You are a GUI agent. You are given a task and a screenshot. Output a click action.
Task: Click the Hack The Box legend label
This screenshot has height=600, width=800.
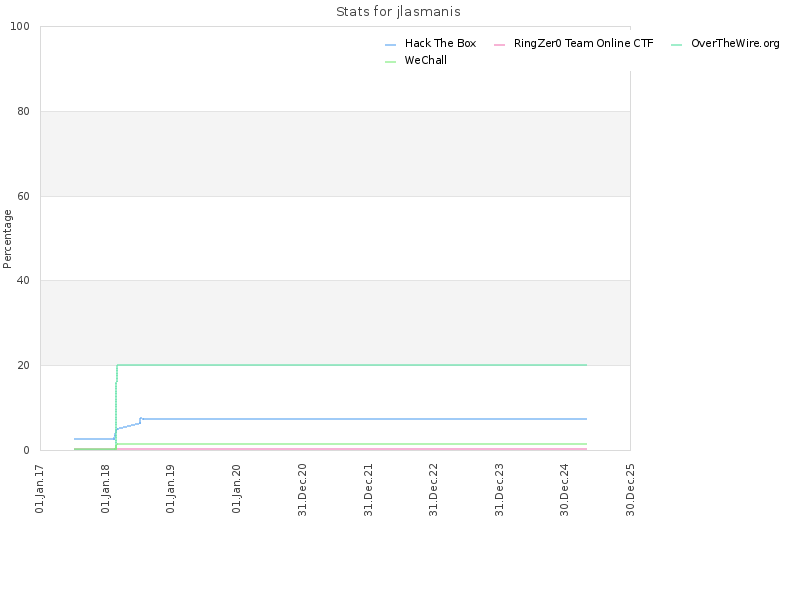[440, 43]
